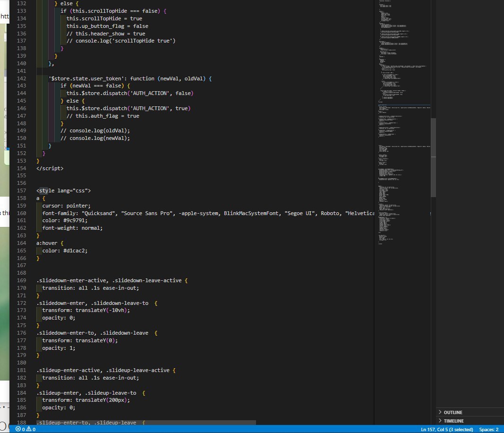Click the text "cursor: pointer;"
The height and width of the screenshot is (433, 504).
point(67,206)
